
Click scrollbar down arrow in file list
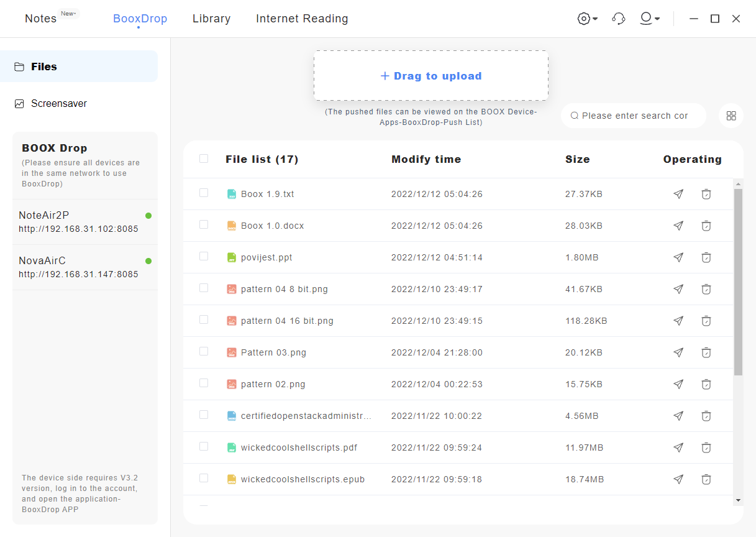pos(738,500)
